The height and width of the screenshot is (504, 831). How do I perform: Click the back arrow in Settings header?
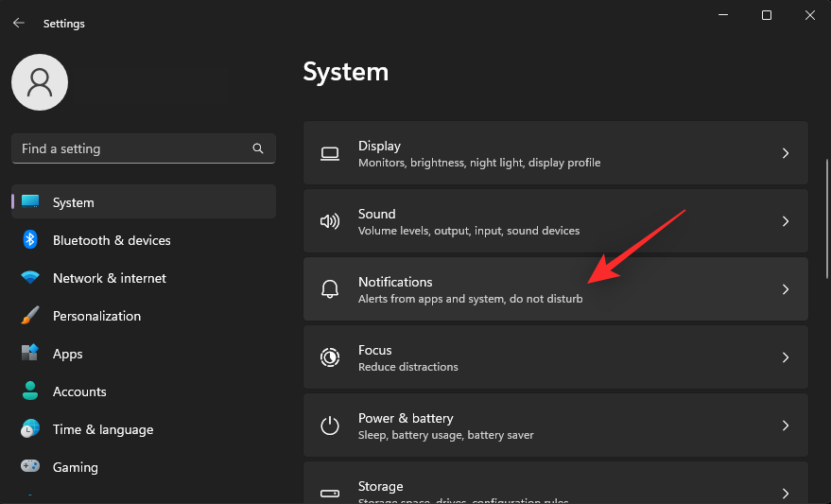(19, 24)
